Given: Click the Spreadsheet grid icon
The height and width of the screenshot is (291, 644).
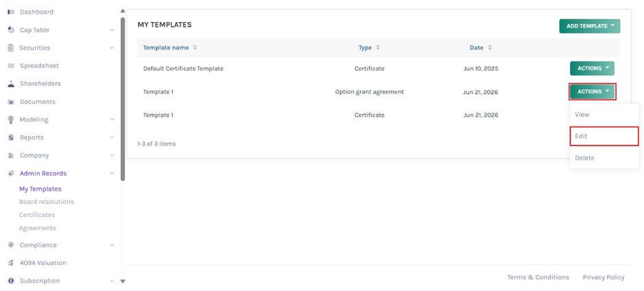Looking at the screenshot, I should pos(11,66).
